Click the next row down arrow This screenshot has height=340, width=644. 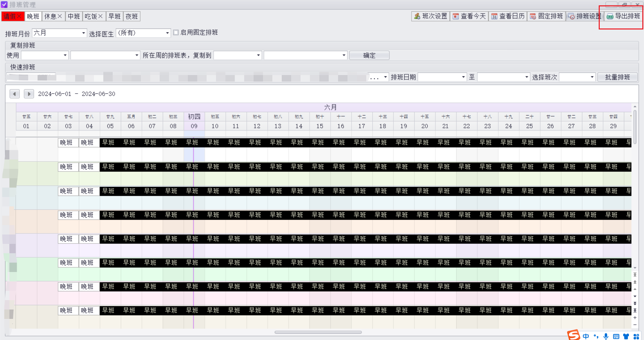(x=635, y=296)
